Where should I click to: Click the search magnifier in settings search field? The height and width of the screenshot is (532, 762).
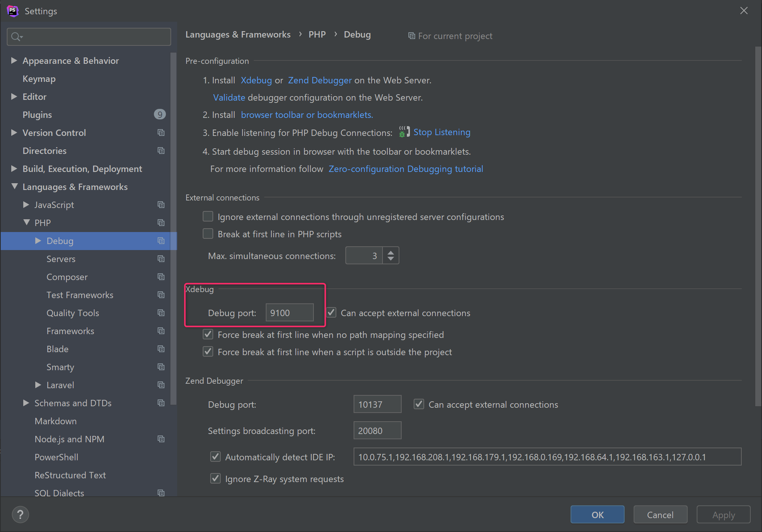(x=16, y=36)
